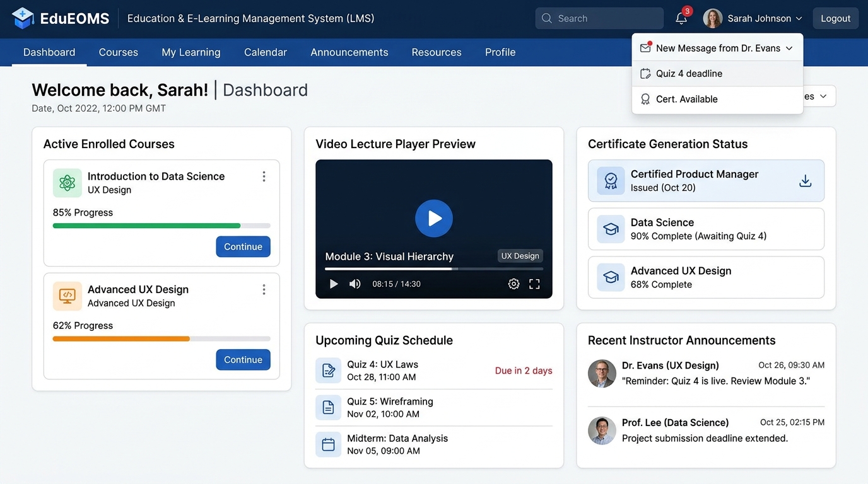
Task: Expand the New Message from Dr. Evans chevron
Action: 789,49
